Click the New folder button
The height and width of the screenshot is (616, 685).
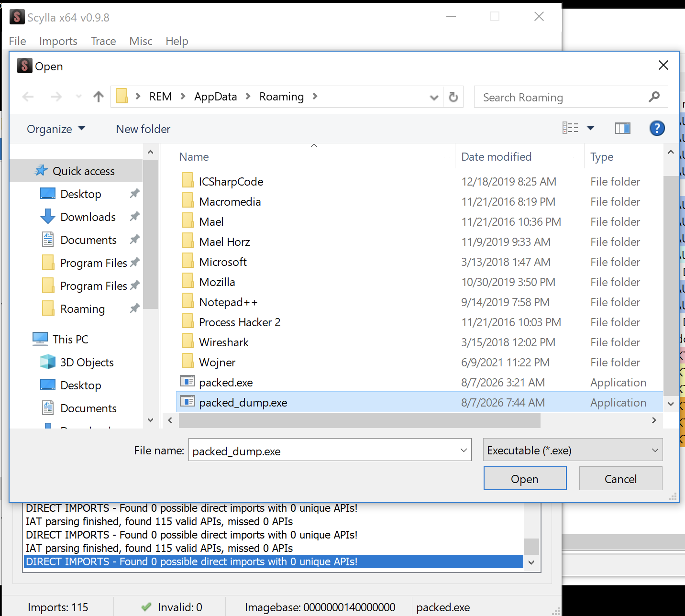(143, 129)
